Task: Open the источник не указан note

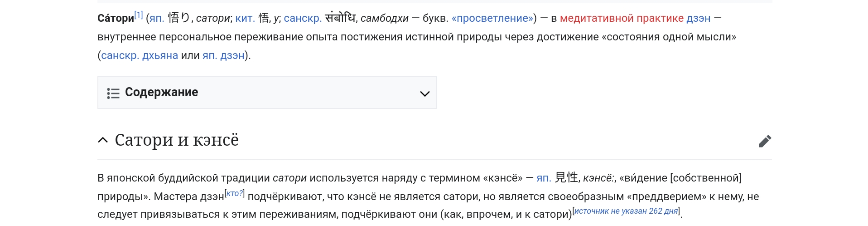Action: tap(626, 211)
